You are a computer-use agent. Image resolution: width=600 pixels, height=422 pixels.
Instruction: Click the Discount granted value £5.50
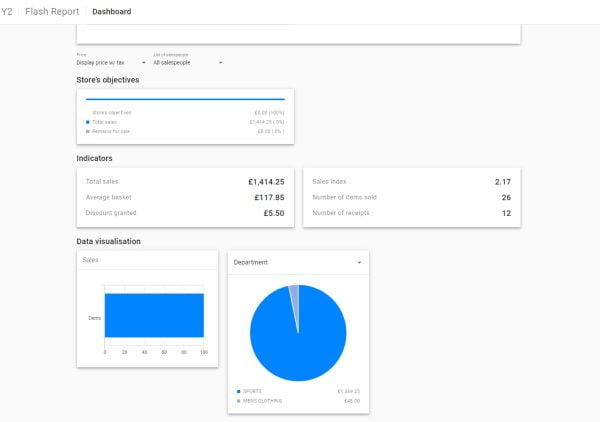(x=274, y=213)
